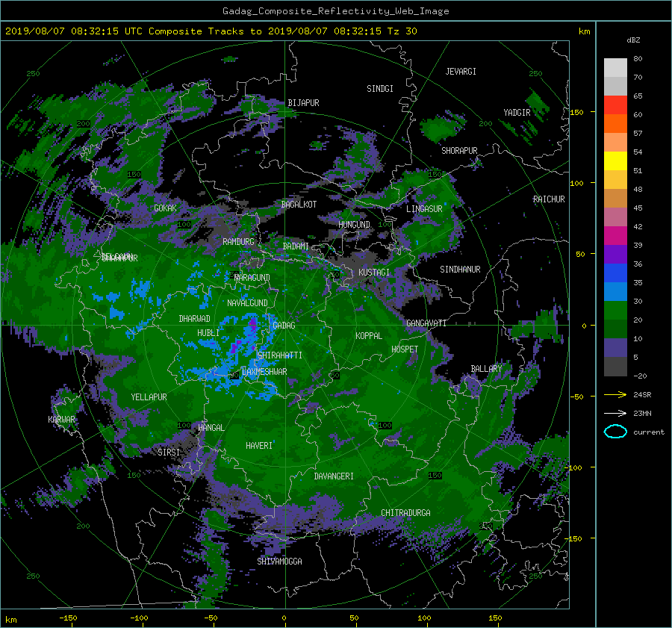The image size is (672, 628).
Task: Click the SHORAPUR city label
Action: pyautogui.click(x=459, y=151)
